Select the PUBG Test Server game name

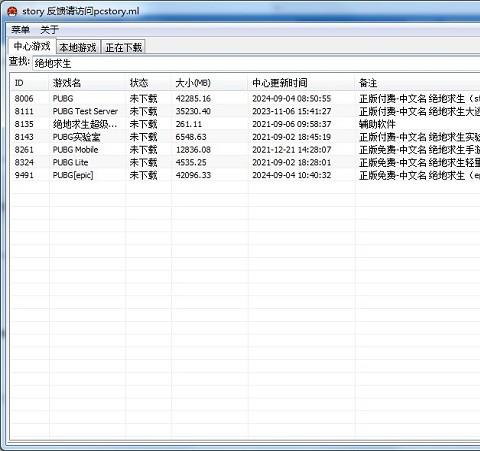click(85, 111)
